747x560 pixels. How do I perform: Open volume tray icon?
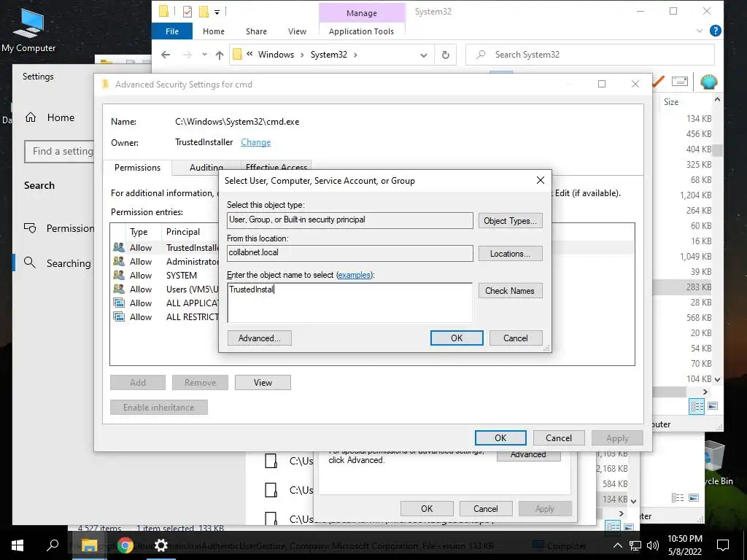pyautogui.click(x=653, y=545)
